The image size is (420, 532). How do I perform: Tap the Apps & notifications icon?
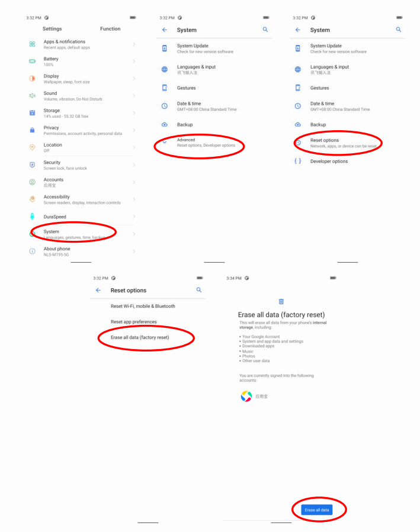click(x=32, y=44)
